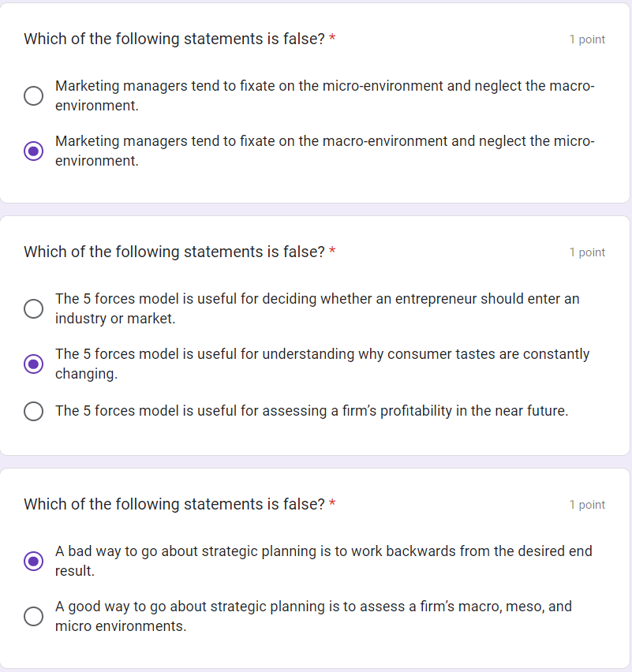The width and height of the screenshot is (632, 672).
Task: Click the '1 point' label on strategic planning question
Action: (587, 505)
